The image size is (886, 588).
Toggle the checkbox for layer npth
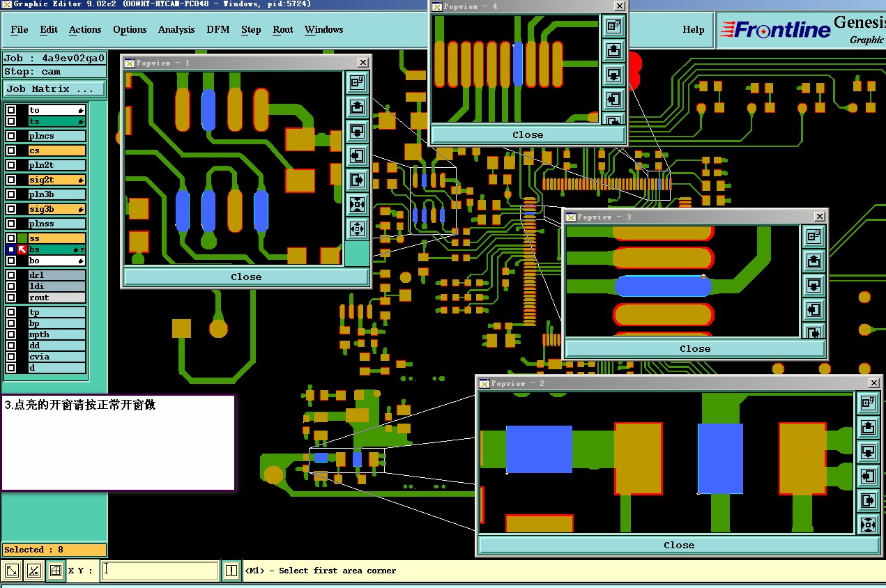(11, 334)
